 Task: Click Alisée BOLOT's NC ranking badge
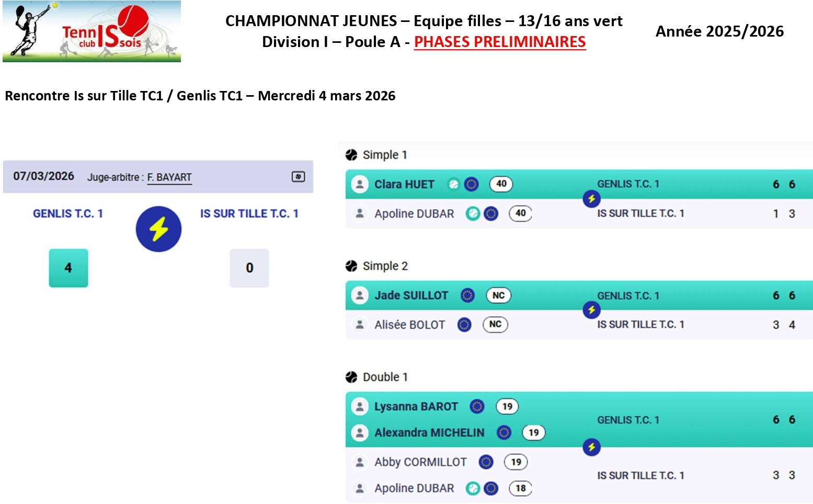click(x=495, y=324)
